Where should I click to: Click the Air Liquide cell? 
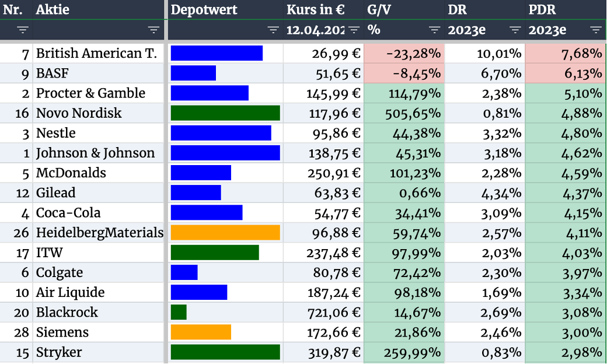pos(99,292)
